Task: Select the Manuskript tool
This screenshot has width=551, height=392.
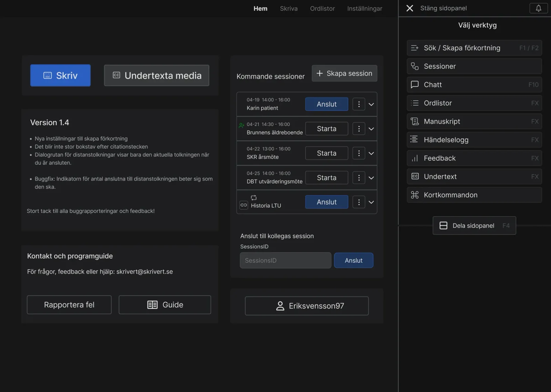Action: point(474,122)
